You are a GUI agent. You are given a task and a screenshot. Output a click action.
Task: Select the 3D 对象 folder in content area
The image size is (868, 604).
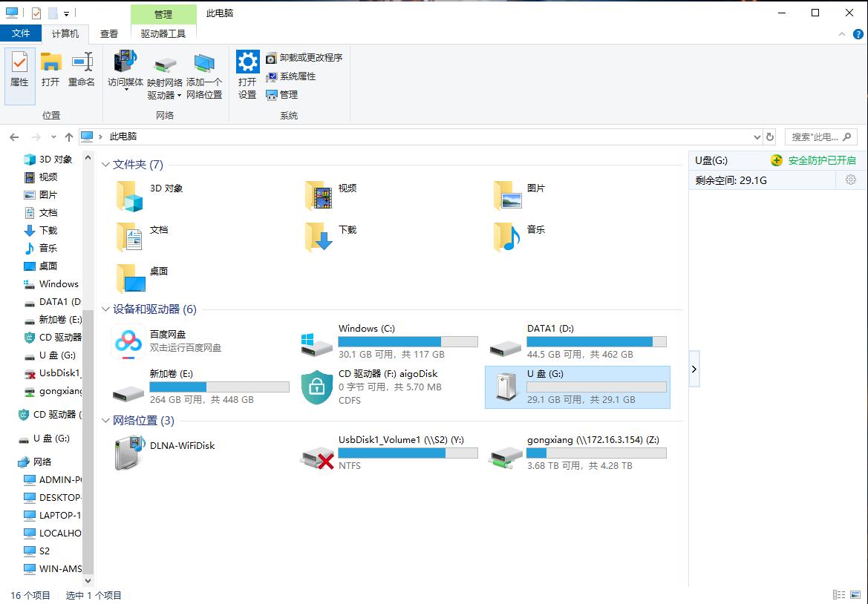point(149,195)
